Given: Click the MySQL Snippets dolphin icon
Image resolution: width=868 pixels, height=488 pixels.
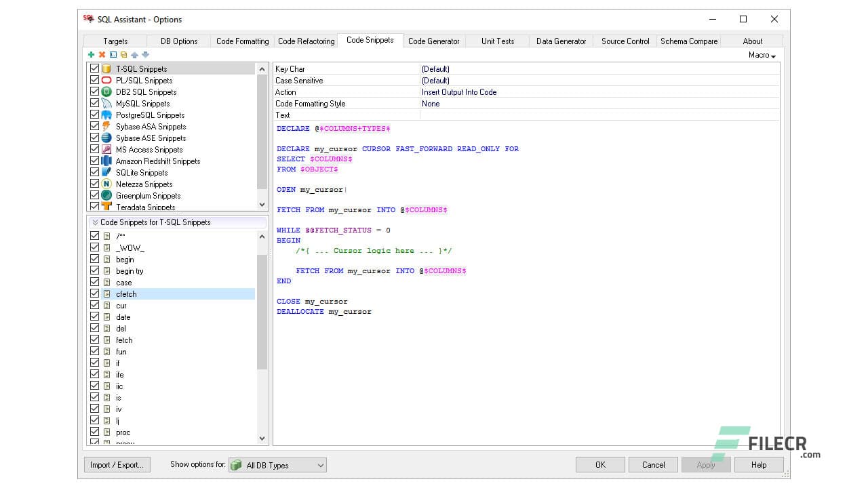Looking at the screenshot, I should (x=106, y=103).
